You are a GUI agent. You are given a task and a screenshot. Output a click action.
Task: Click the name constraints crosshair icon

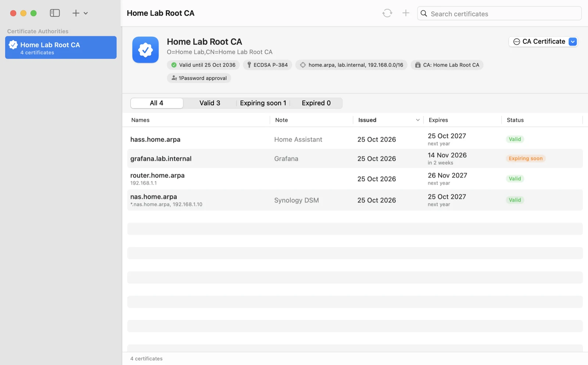(303, 65)
